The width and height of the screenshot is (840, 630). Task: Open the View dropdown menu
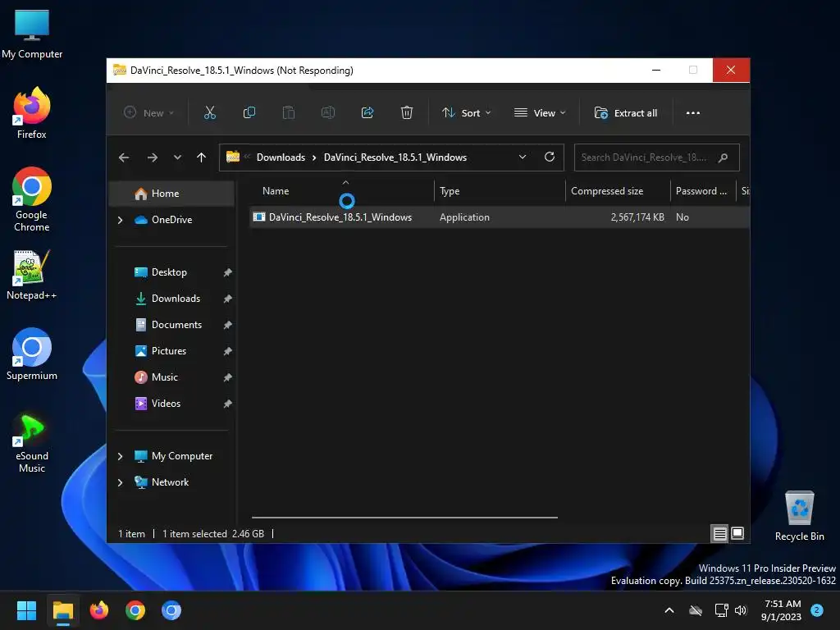pos(540,113)
